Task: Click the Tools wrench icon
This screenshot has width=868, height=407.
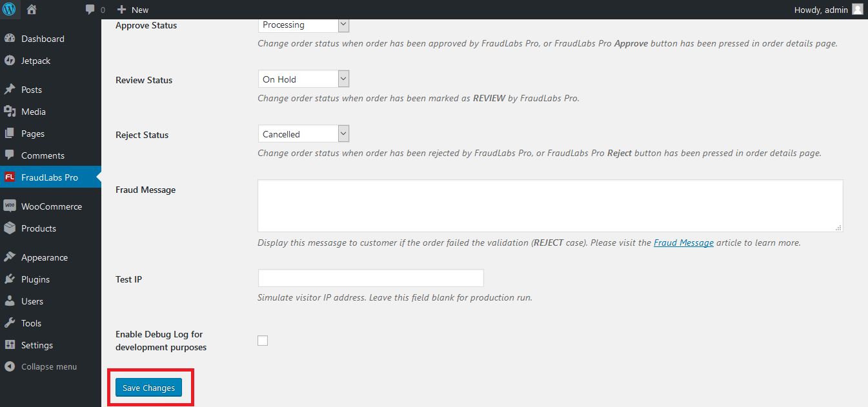Action: point(10,323)
